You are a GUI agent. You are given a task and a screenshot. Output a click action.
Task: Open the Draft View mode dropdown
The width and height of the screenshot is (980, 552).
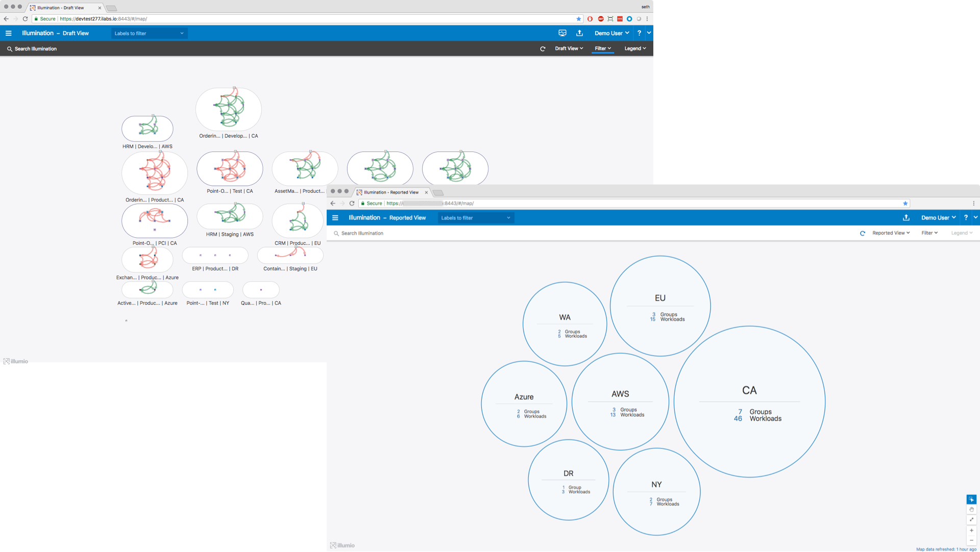tap(569, 48)
